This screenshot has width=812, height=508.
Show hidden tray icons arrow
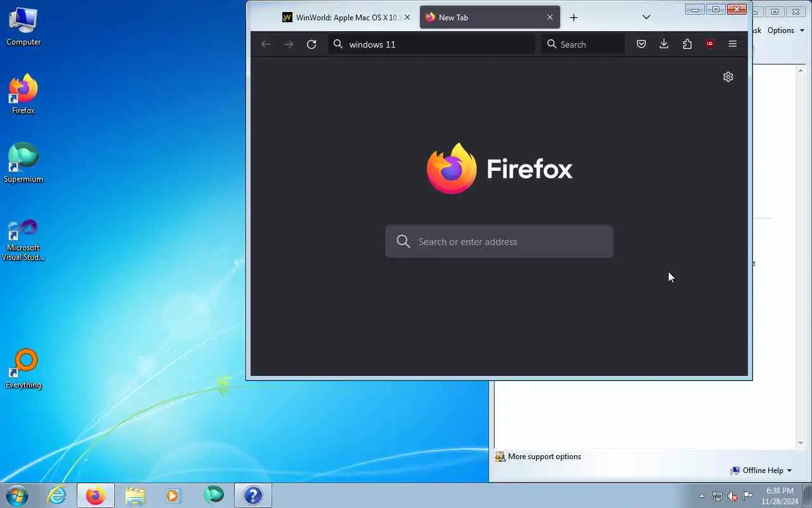tap(702, 496)
